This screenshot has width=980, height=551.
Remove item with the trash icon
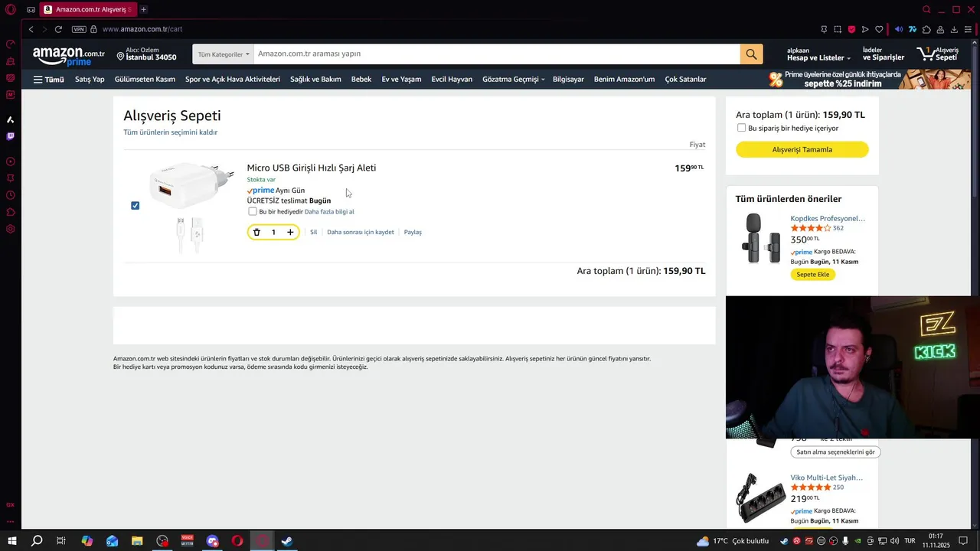(256, 233)
